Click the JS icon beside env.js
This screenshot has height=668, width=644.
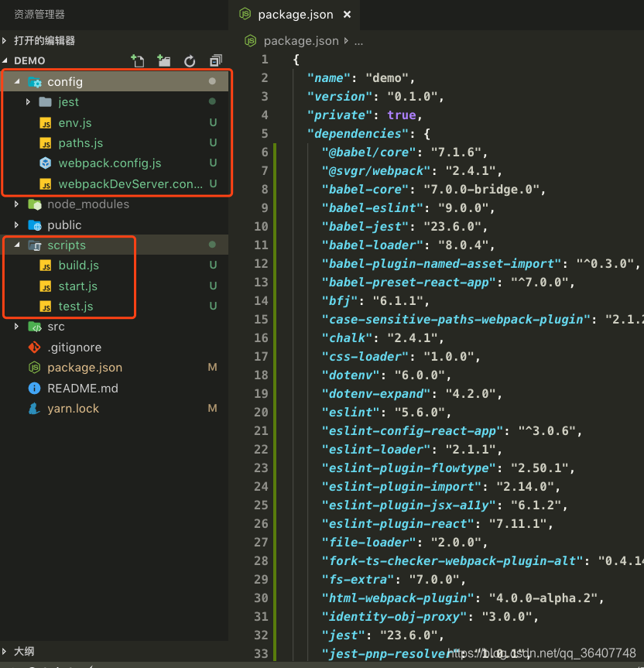point(46,123)
